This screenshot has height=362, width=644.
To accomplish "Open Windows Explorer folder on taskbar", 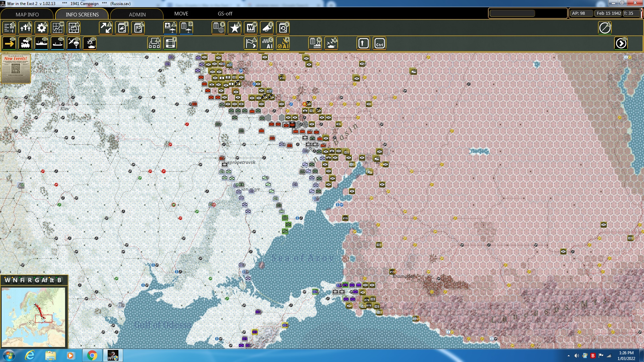I will tap(50, 355).
